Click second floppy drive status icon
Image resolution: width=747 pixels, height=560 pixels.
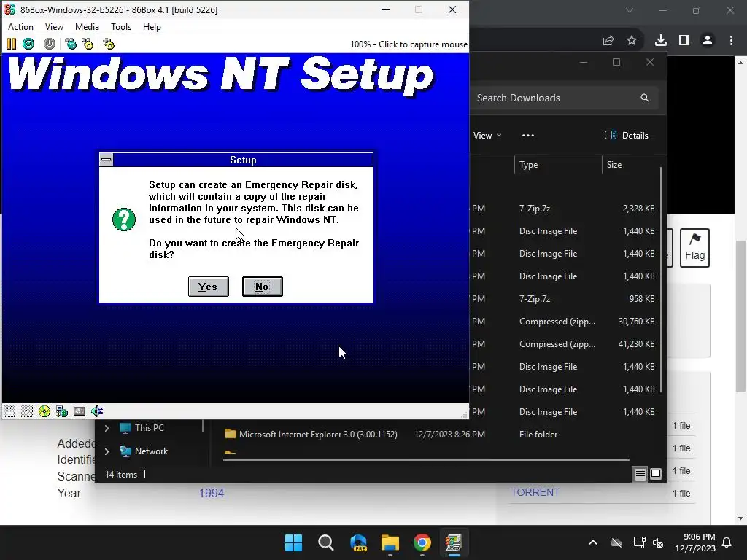27,411
